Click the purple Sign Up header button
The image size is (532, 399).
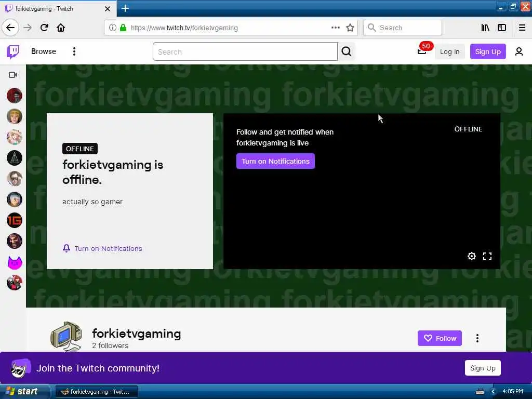488,51
